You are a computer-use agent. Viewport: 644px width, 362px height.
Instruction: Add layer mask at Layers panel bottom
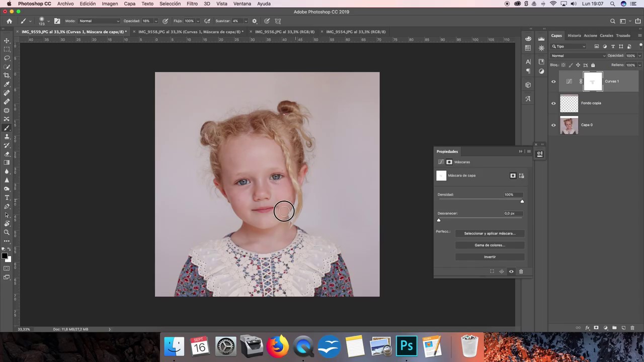click(596, 328)
